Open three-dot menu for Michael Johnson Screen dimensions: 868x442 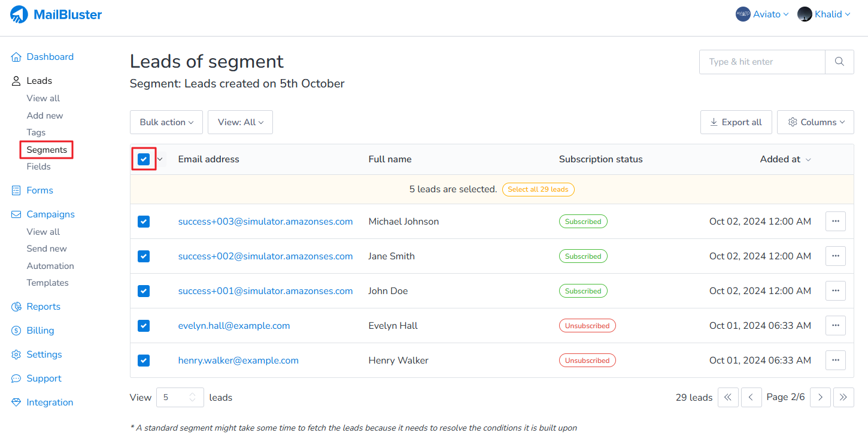tap(835, 222)
